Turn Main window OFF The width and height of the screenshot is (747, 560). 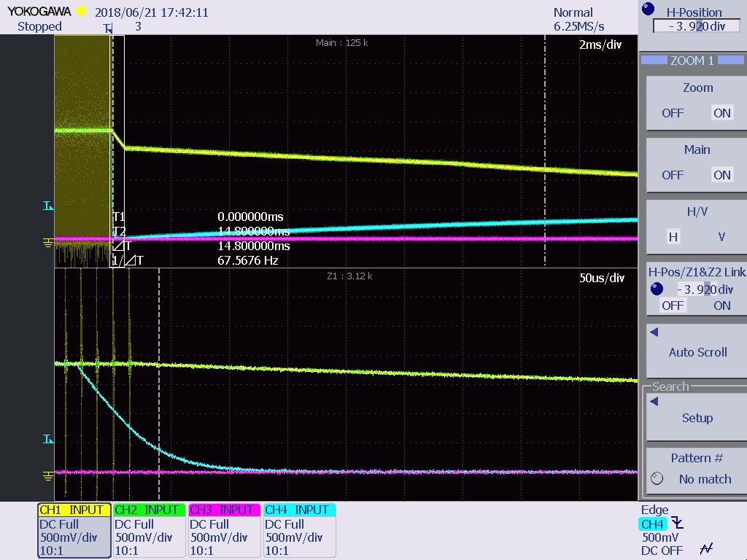(672, 175)
